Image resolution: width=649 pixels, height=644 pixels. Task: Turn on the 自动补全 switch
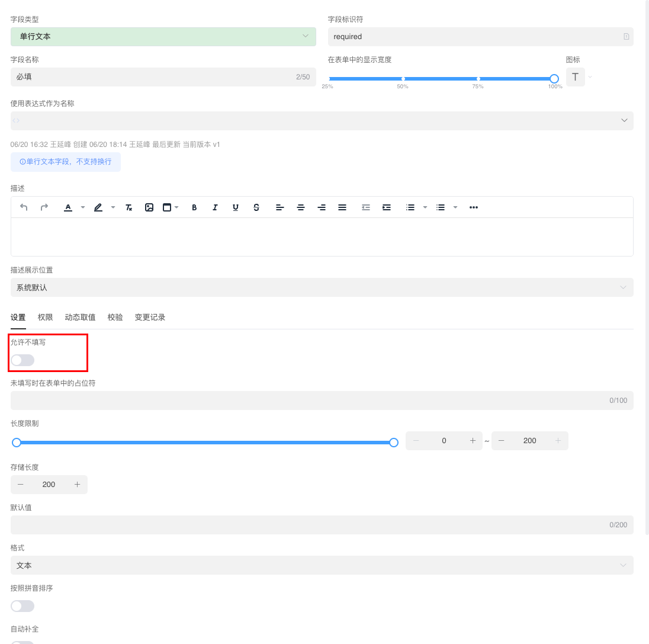[x=23, y=642]
